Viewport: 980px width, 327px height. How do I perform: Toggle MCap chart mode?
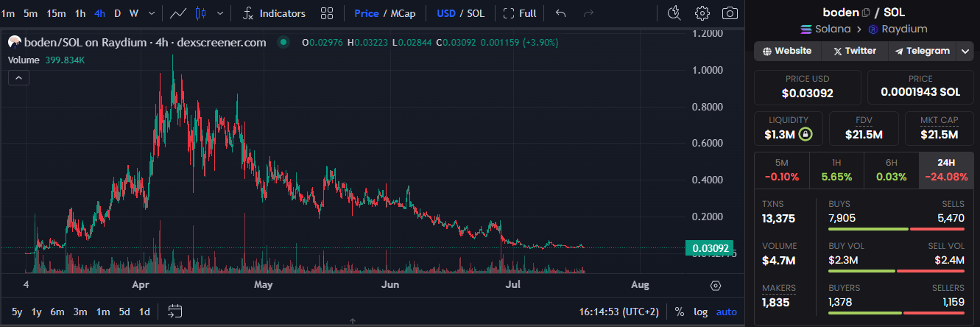404,13
